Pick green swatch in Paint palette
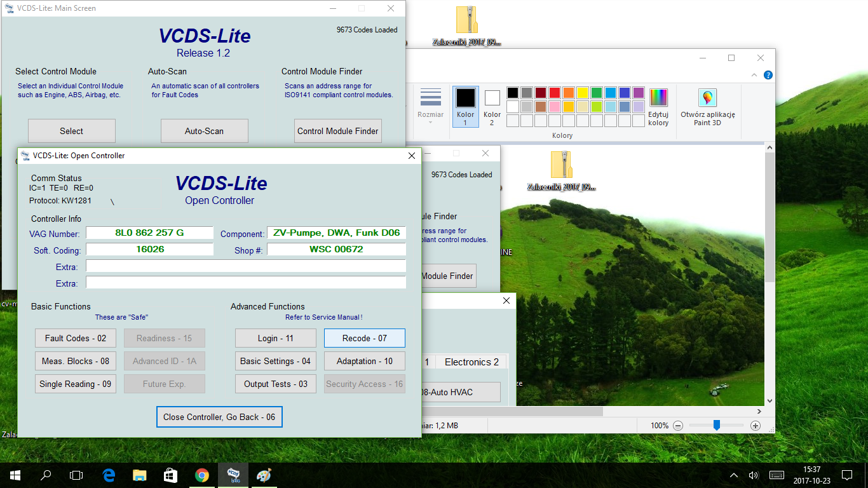The height and width of the screenshot is (488, 868). [596, 93]
